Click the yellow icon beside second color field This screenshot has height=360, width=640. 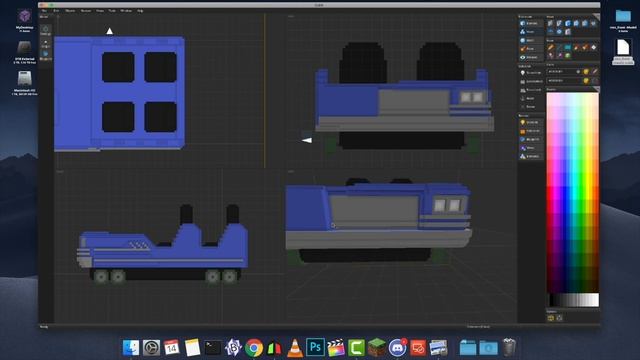[586, 80]
